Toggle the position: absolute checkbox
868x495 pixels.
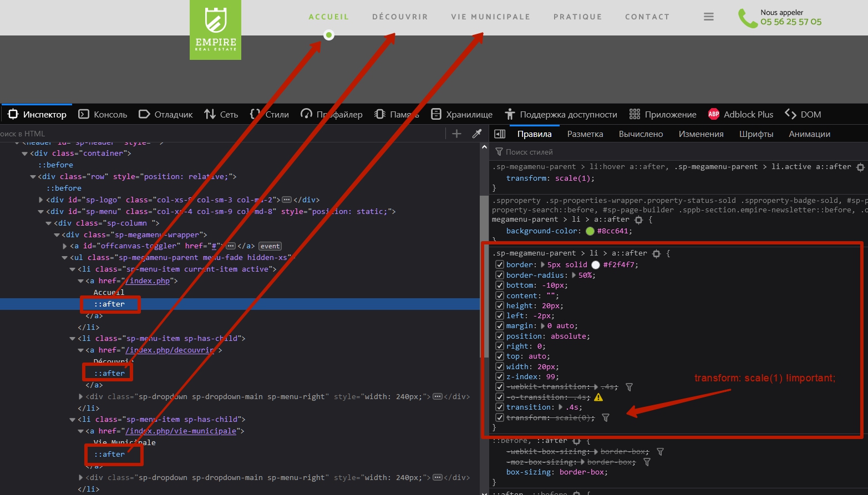[x=500, y=336]
